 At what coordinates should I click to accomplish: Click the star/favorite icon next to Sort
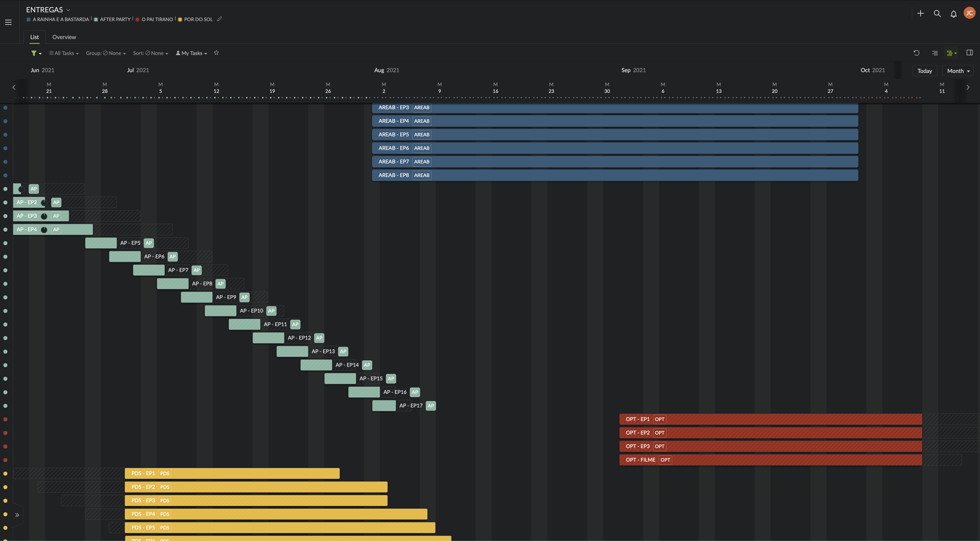point(216,53)
